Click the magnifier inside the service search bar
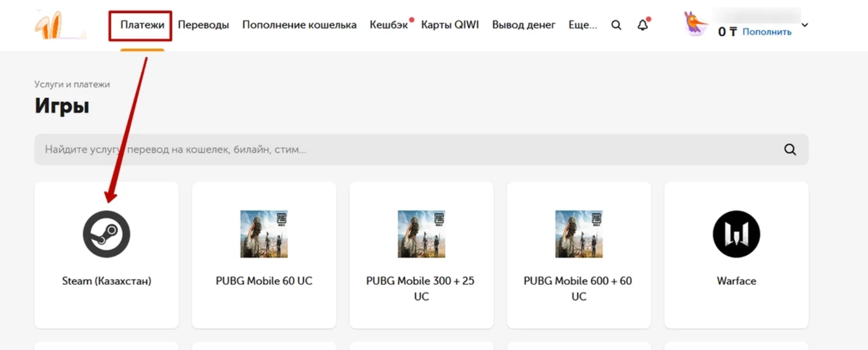The height and width of the screenshot is (350, 868). (x=790, y=150)
